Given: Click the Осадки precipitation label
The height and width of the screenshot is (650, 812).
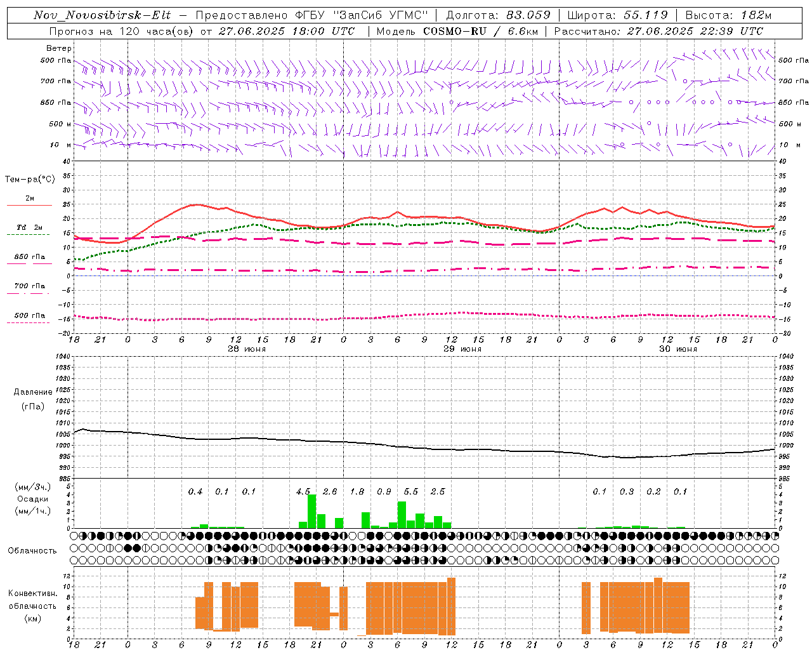Looking at the screenshot, I should point(32,499).
